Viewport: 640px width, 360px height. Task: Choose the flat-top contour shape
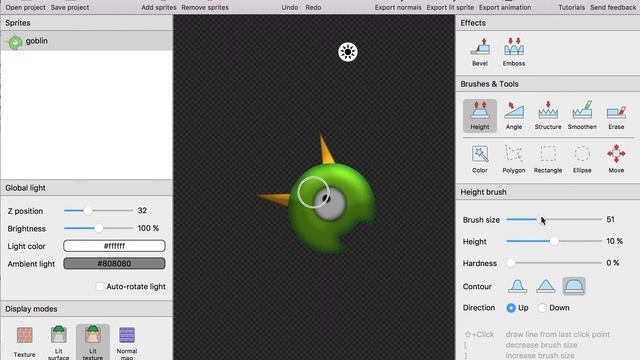(517, 286)
